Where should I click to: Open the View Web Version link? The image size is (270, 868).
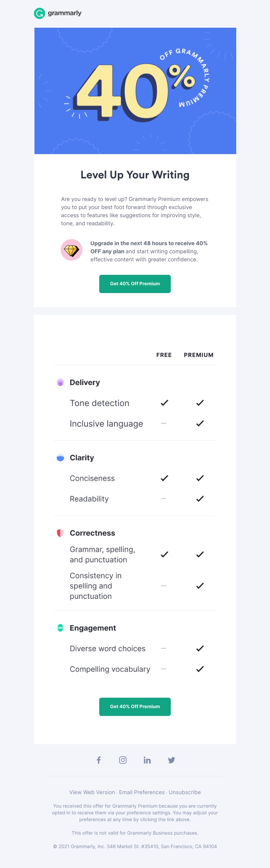[x=92, y=792]
